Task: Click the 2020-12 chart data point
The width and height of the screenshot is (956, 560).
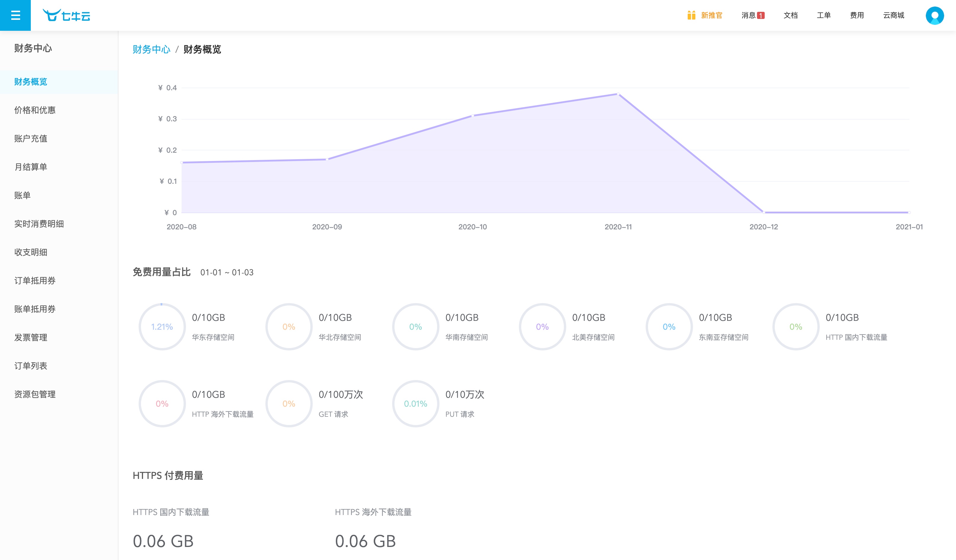Action: tap(764, 212)
